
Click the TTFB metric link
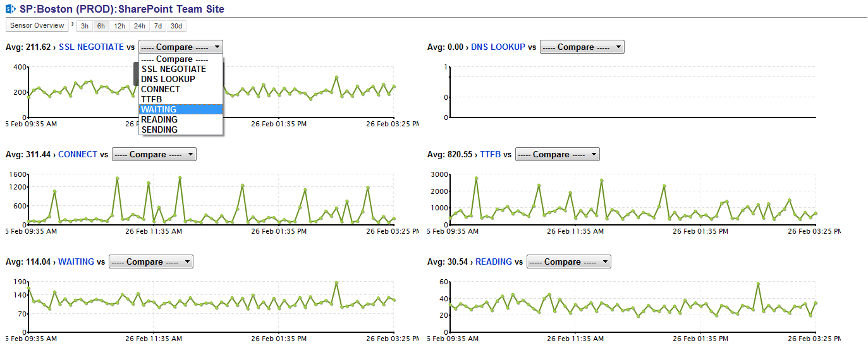(x=491, y=154)
